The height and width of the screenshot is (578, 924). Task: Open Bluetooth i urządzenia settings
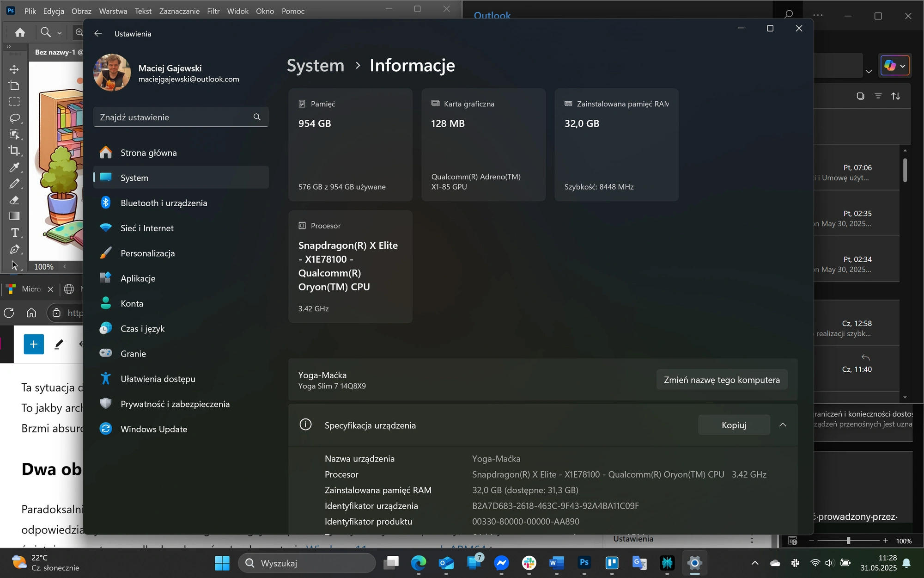(181, 203)
